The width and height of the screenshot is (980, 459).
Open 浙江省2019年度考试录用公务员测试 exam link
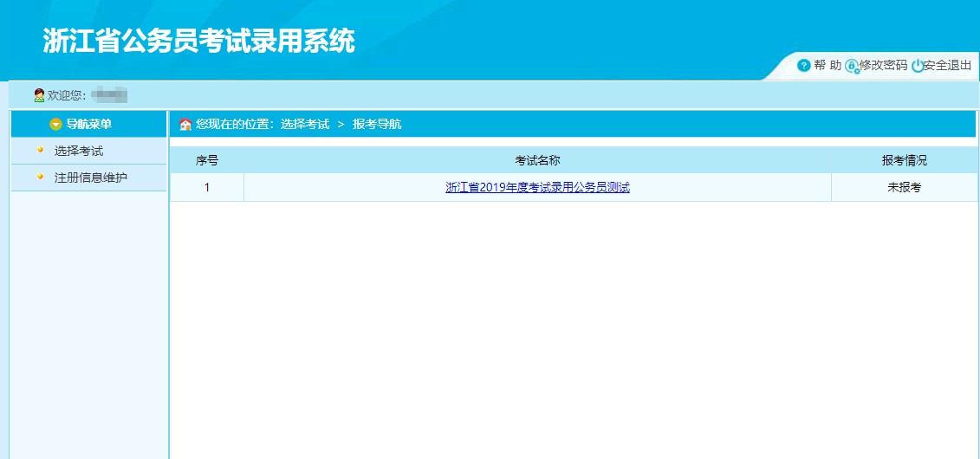point(537,187)
